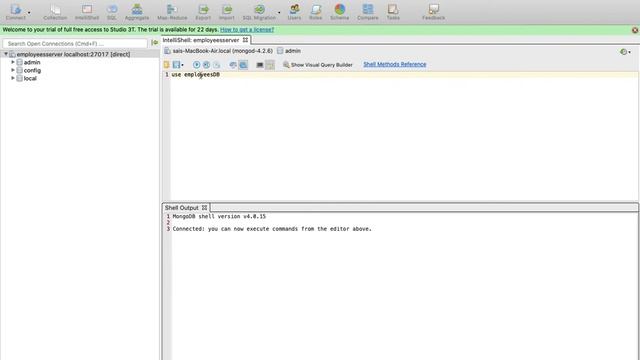Open the Connect dropdown arrow
This screenshot has width=640, height=360.
click(x=29, y=13)
